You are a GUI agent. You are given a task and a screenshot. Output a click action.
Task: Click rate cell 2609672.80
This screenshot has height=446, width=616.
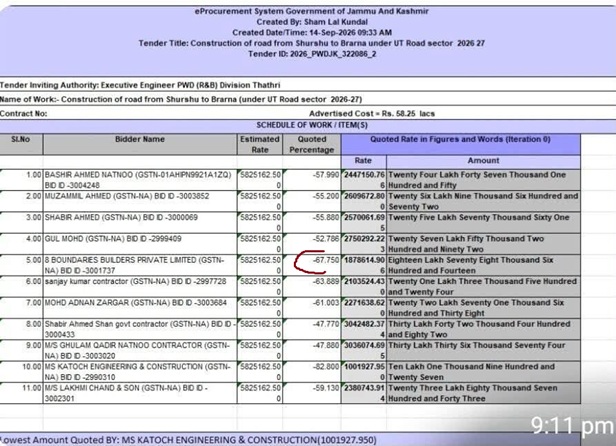click(x=363, y=201)
